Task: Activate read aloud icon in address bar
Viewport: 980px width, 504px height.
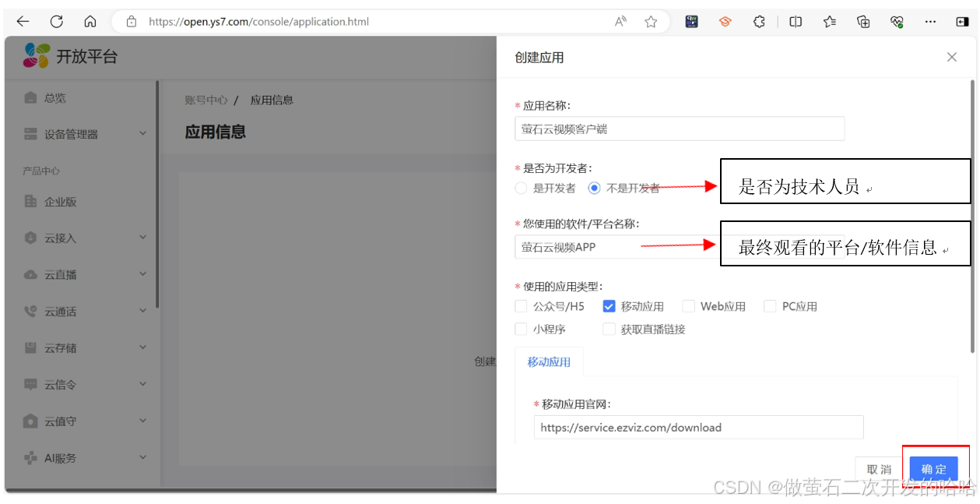Action: pyautogui.click(x=620, y=22)
